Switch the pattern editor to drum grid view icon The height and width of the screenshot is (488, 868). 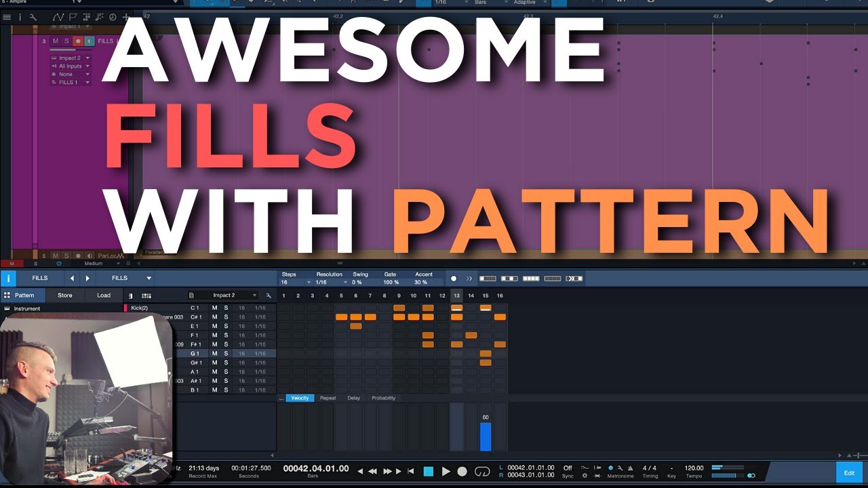click(146, 296)
